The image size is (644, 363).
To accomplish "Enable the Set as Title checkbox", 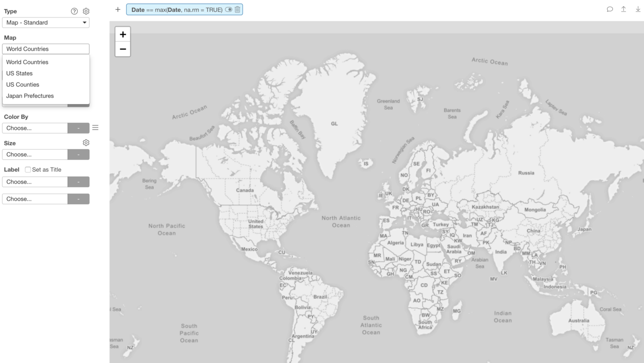I will click(28, 170).
